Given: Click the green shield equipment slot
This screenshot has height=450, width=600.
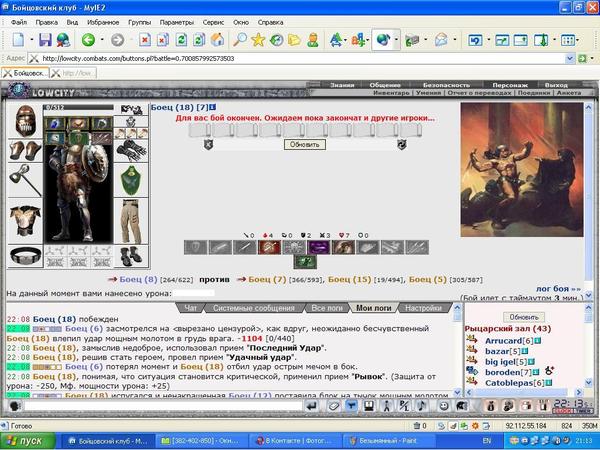Looking at the screenshot, I should (x=131, y=181).
